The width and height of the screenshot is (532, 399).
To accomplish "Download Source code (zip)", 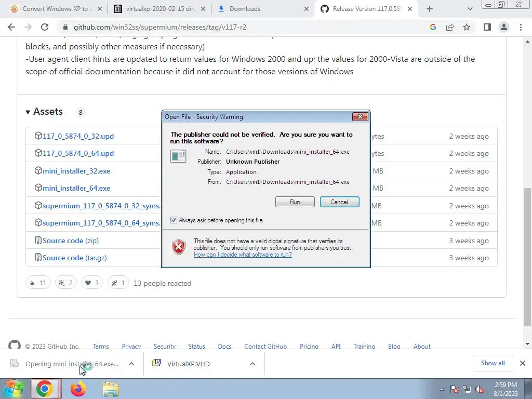I will coord(71,241).
